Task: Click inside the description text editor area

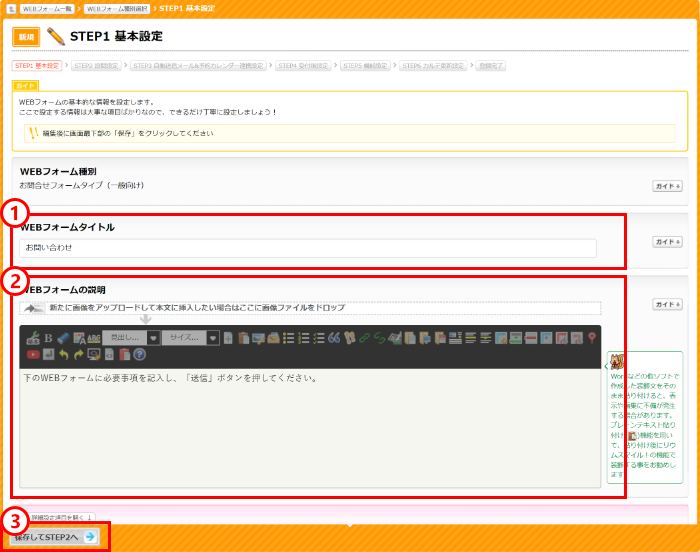Action: click(310, 428)
